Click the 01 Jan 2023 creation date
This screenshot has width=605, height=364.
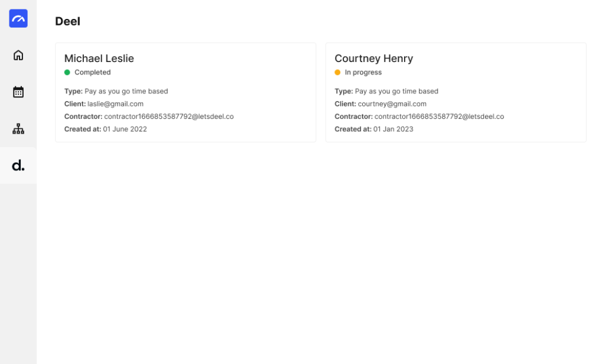pyautogui.click(x=393, y=129)
